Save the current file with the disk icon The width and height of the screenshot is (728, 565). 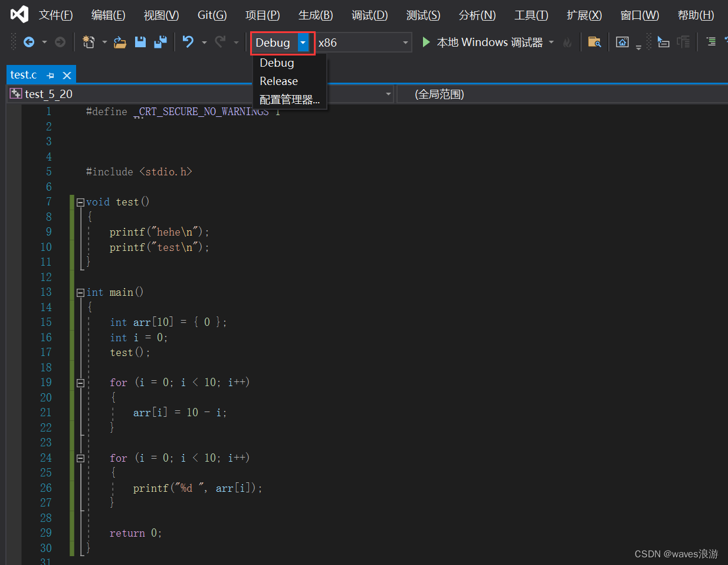140,42
